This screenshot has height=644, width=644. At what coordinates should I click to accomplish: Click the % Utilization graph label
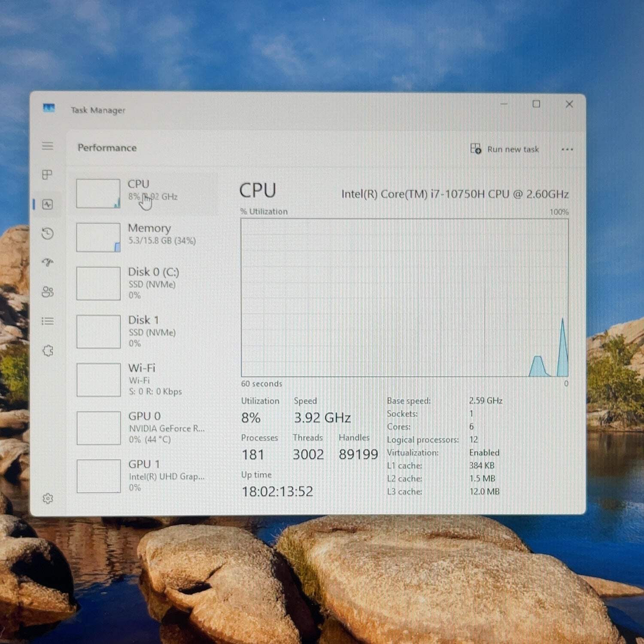click(x=264, y=212)
